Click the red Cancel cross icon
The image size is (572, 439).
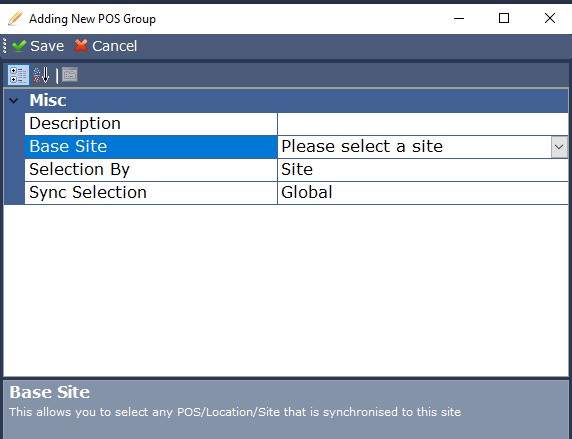click(81, 46)
